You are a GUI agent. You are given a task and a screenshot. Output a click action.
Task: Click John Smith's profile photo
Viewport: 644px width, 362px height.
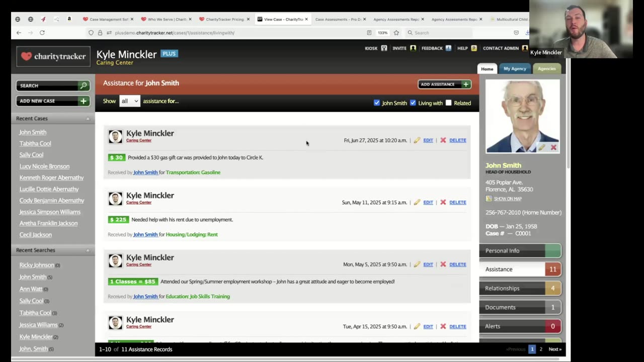pos(522,116)
